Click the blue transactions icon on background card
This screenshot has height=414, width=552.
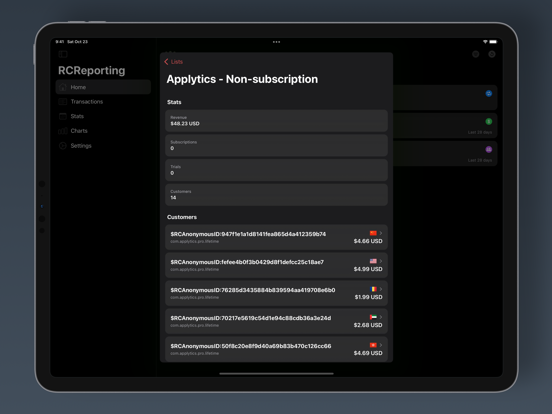tap(489, 93)
